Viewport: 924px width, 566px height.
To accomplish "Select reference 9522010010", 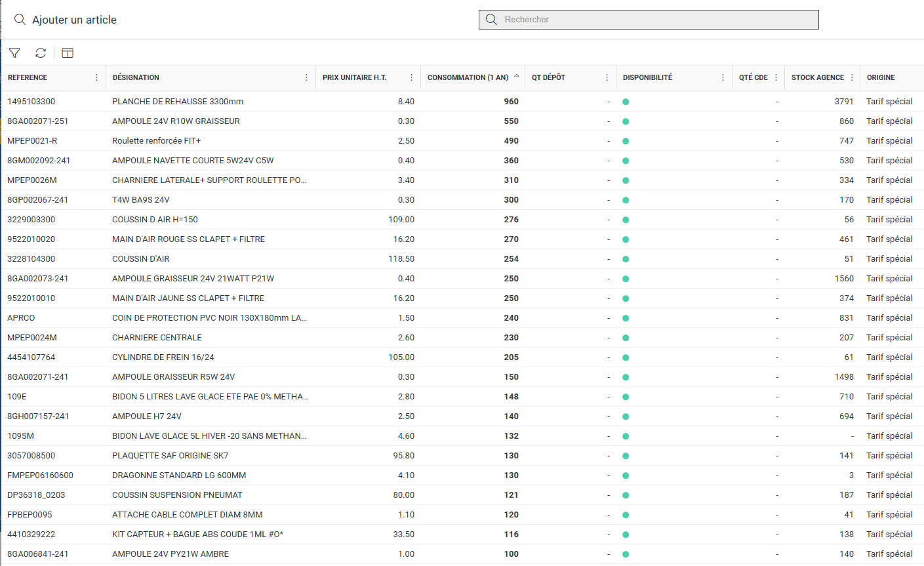I will point(31,298).
